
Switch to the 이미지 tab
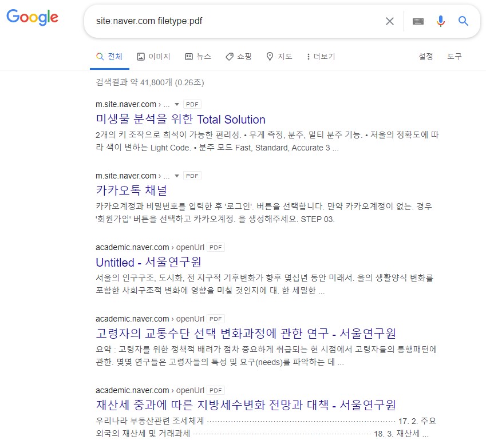click(153, 57)
